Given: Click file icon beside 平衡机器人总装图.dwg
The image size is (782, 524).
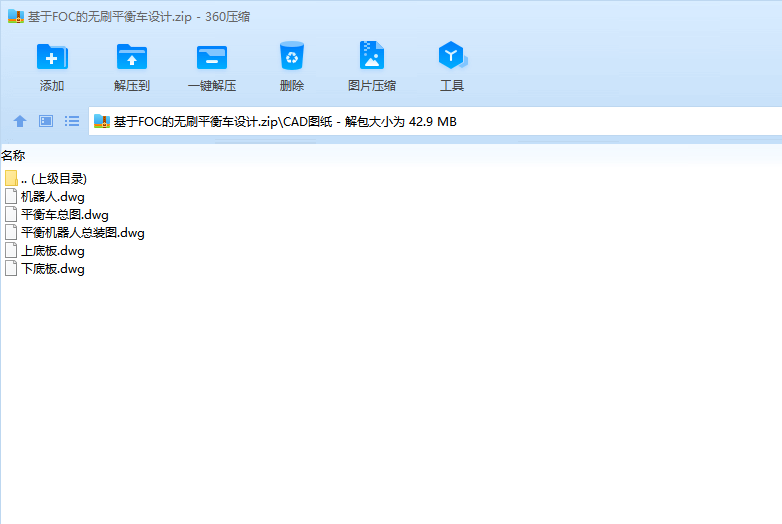Looking at the screenshot, I should click(11, 232).
